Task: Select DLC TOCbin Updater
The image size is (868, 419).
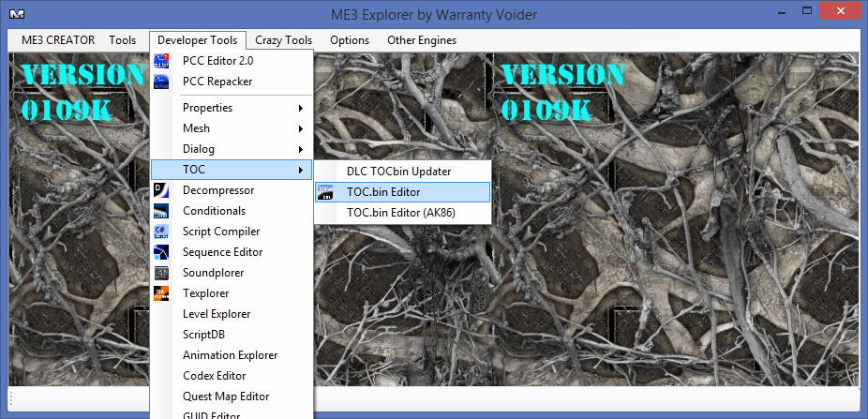Action: pyautogui.click(x=398, y=172)
